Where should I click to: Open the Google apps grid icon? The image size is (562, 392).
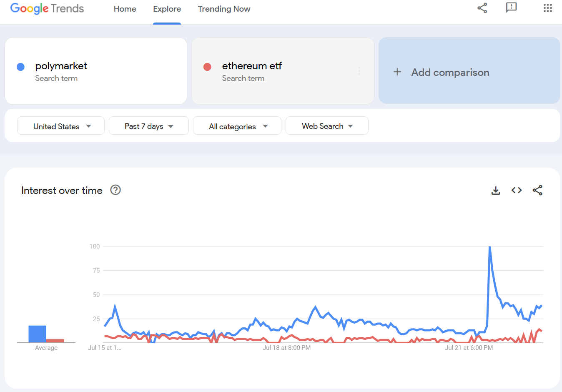(x=547, y=8)
